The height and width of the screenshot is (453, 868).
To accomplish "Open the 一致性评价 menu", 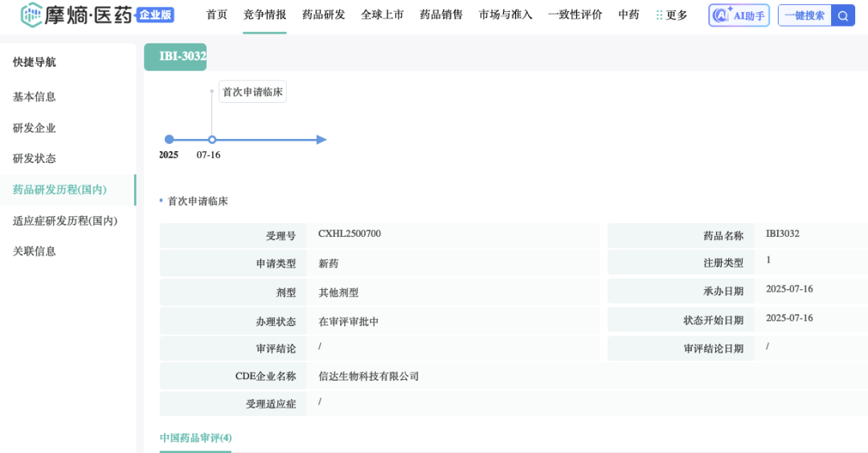I will point(575,15).
